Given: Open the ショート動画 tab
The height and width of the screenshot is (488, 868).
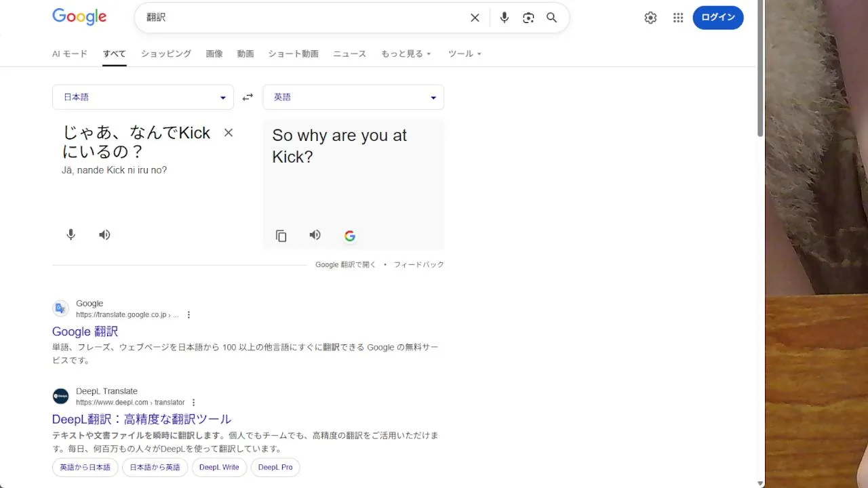Looking at the screenshot, I should (x=293, y=54).
